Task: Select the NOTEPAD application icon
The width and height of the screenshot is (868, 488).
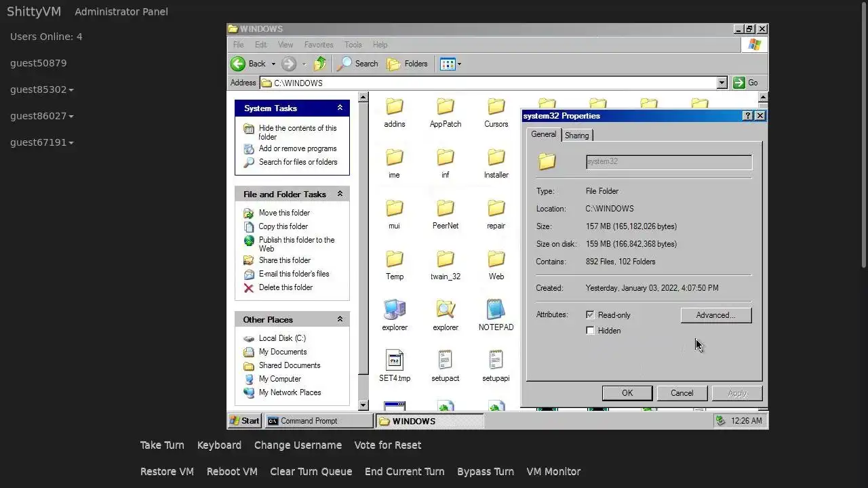Action: [x=496, y=310]
